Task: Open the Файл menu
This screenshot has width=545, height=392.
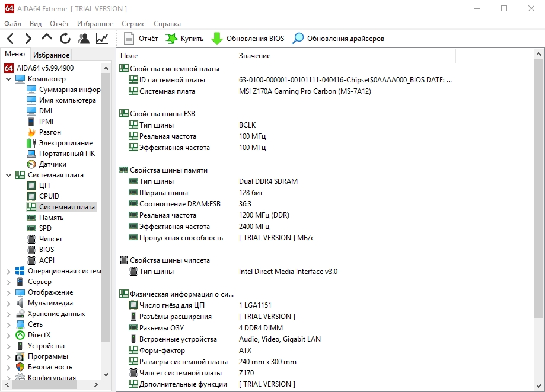Action: (x=12, y=24)
